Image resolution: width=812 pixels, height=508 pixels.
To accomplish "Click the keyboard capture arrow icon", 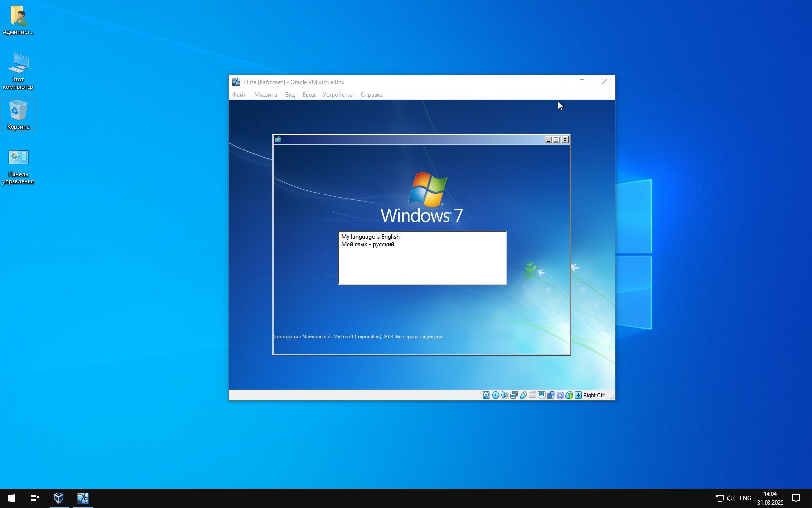I will 578,395.
